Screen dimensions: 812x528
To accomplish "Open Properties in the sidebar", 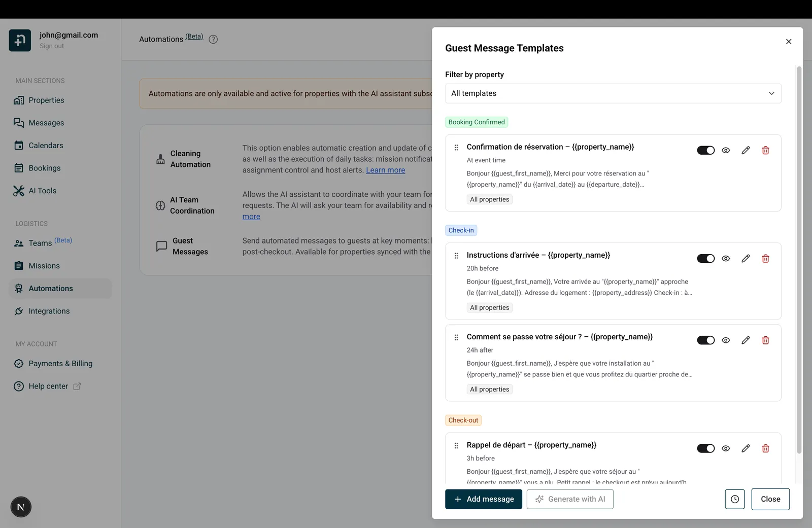I will (60, 100).
